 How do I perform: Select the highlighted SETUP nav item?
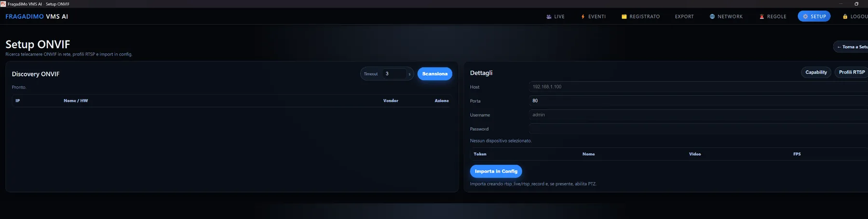click(814, 16)
